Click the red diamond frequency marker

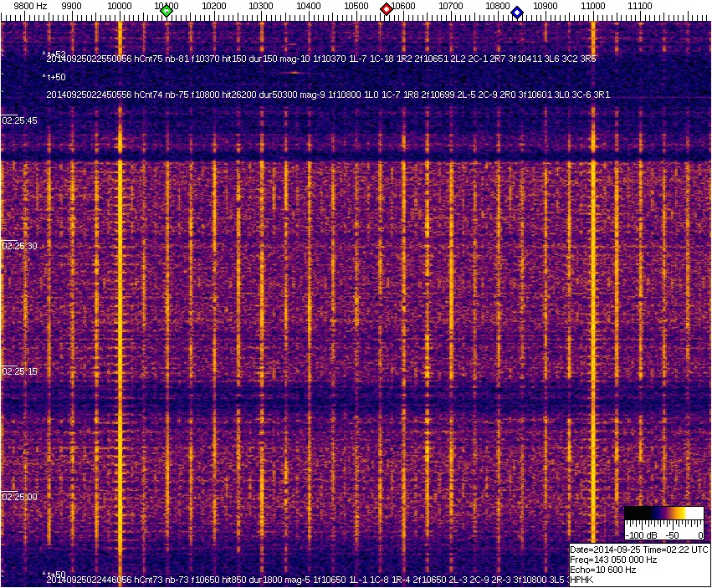(387, 9)
